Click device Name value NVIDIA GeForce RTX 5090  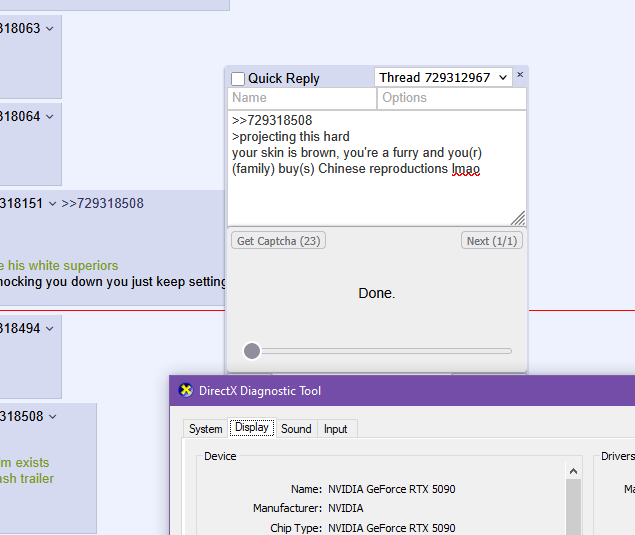tap(392, 489)
